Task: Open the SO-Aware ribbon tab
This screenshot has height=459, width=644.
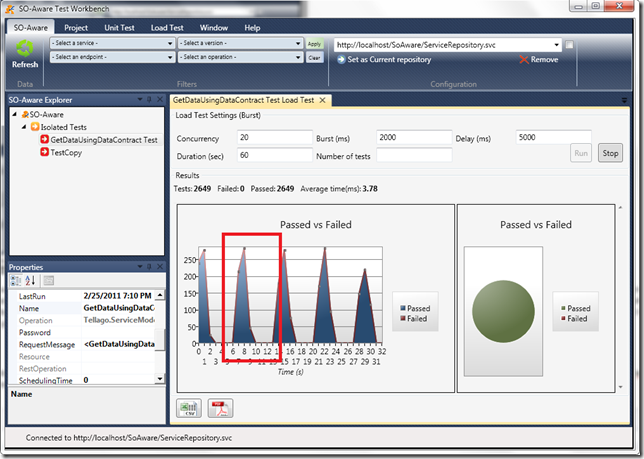Action: (30, 28)
